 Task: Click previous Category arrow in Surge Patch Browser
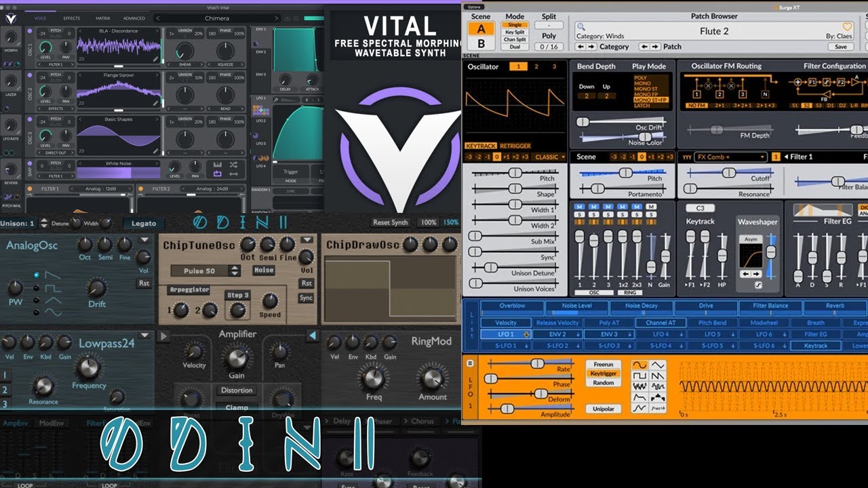point(580,47)
